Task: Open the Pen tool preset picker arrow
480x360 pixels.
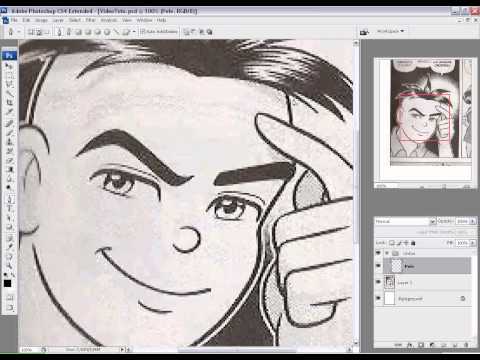Action: pyautogui.click(x=19, y=32)
